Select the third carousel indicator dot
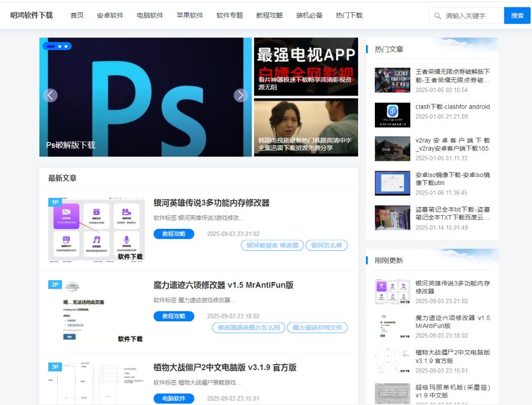The image size is (532, 405). [66, 46]
